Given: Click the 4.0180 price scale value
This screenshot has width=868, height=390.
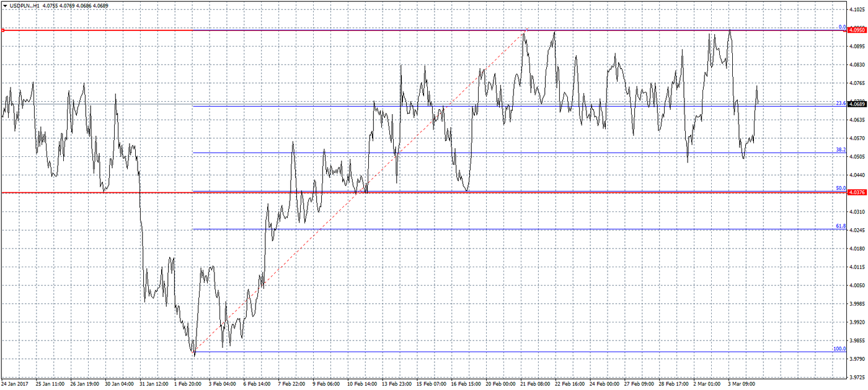Looking at the screenshot, I should (x=857, y=249).
